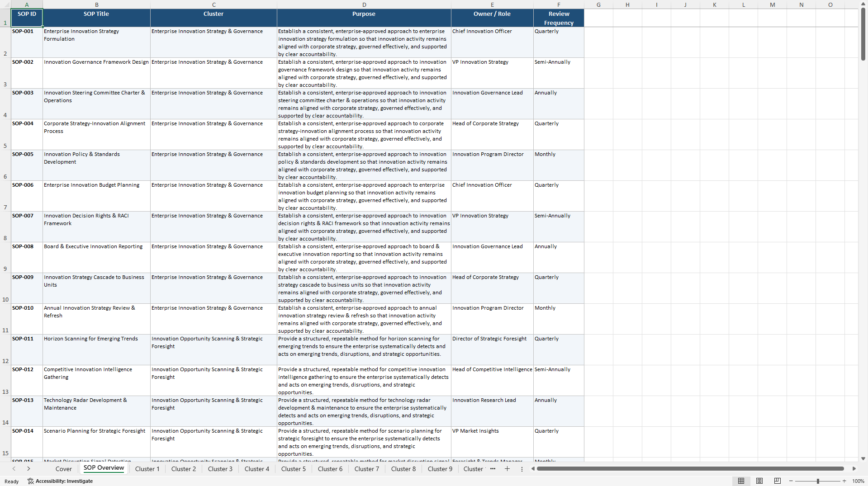Switch to the Cluster 4 sheet
The image size is (868, 486).
[257, 469]
